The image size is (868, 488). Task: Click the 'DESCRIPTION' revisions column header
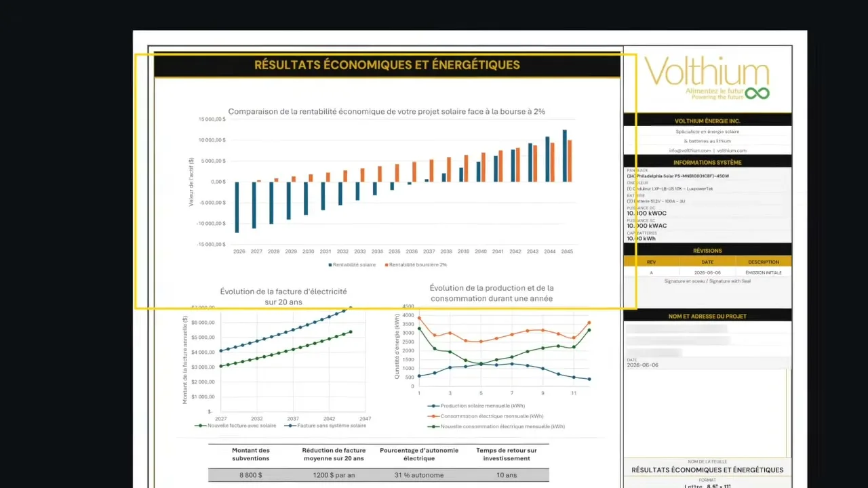(764, 262)
